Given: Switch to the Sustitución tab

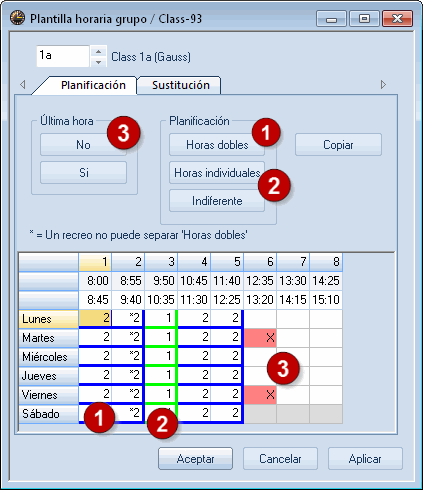Looking at the screenshot, I should 181,85.
